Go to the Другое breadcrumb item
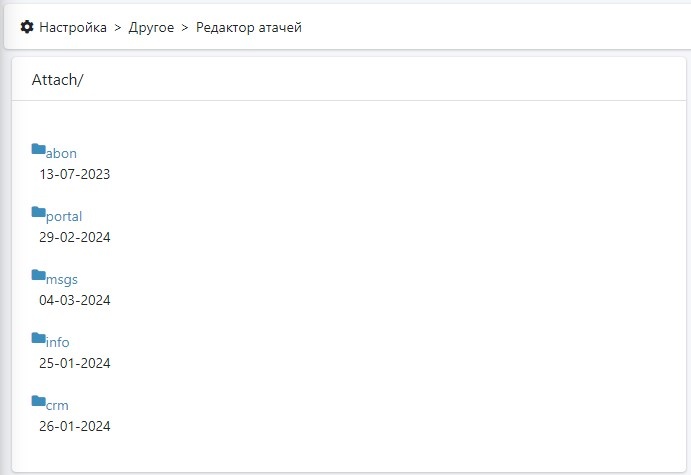Viewport: 691px width, 475px height. [151, 27]
